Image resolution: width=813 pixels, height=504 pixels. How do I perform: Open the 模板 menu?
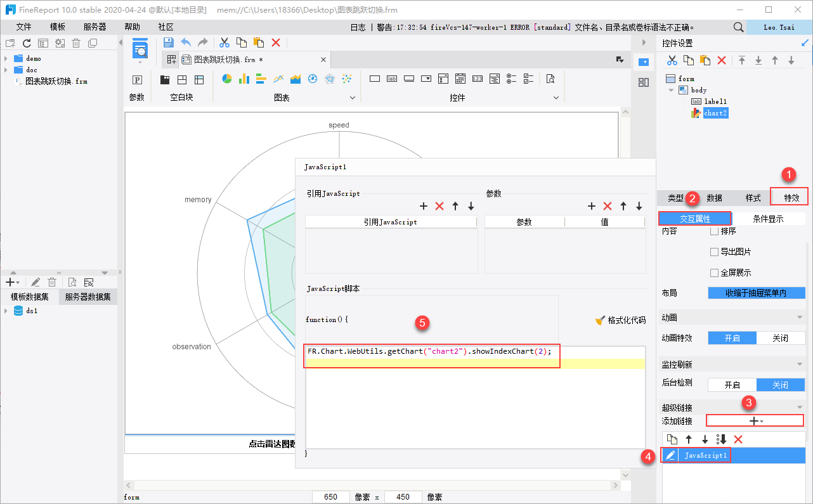58,27
